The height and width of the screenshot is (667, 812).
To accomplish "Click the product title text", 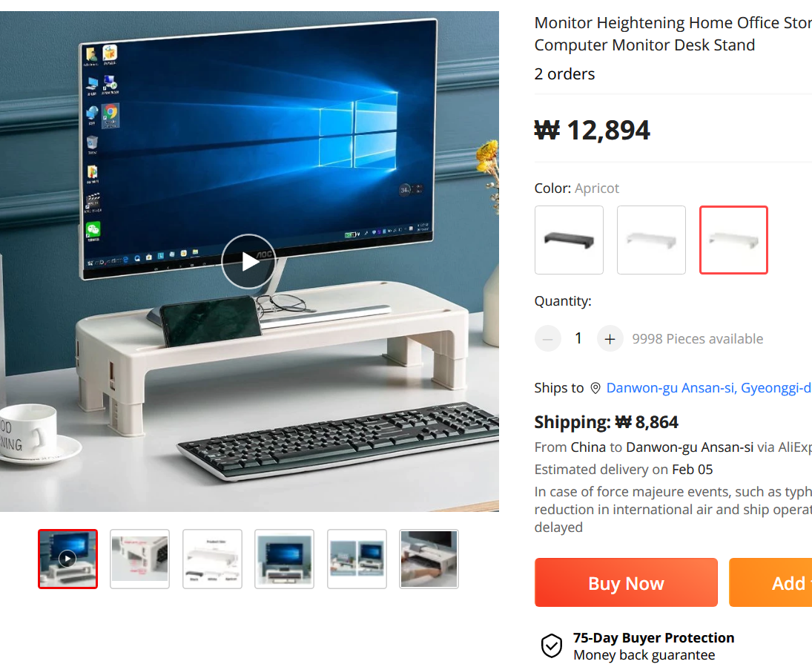I will (673, 33).
